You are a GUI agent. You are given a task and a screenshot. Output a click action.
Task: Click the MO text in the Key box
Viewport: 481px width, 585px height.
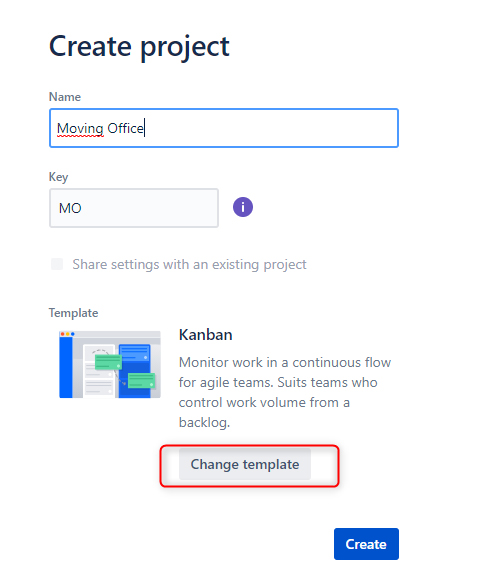pyautogui.click(x=70, y=208)
